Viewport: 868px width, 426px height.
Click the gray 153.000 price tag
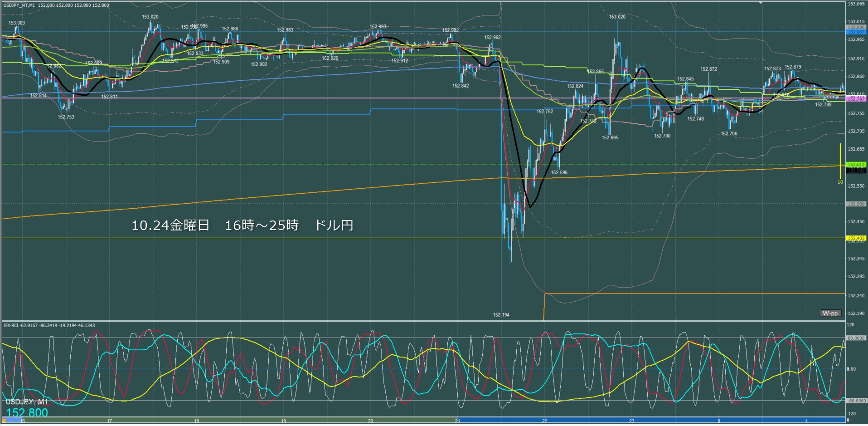(x=856, y=27)
